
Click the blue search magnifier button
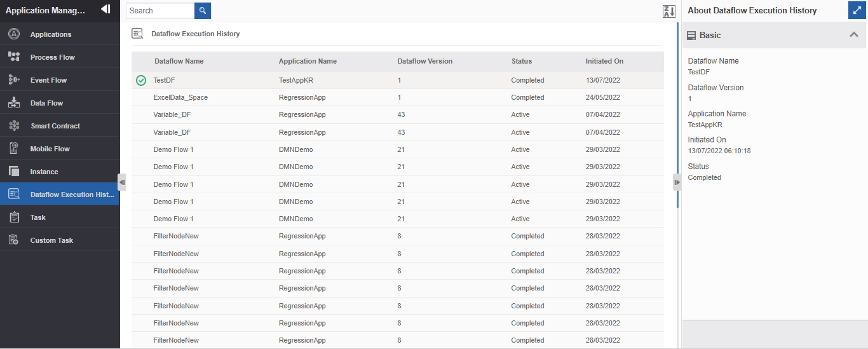(203, 11)
